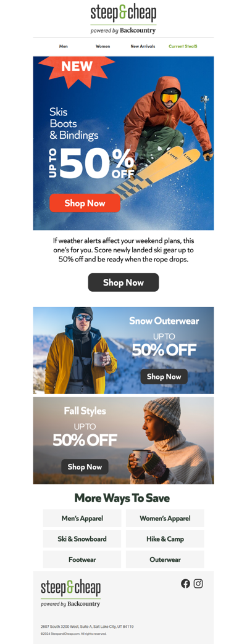This screenshot has height=644, width=247.
Task: Shop Now on Fall Styles banner
Action: [x=85, y=466]
